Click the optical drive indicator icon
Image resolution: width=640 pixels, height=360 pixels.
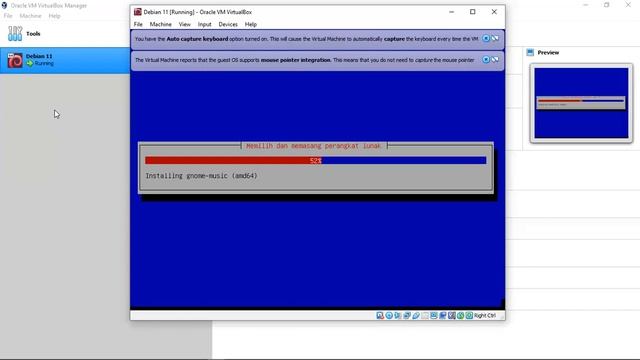(389, 316)
